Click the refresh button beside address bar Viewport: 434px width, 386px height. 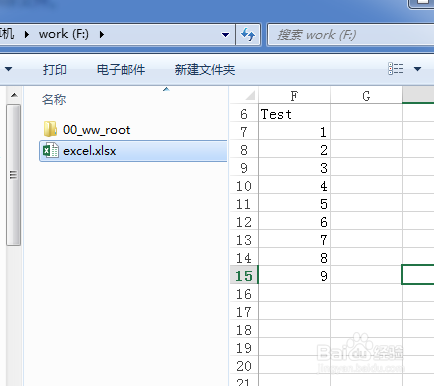[248, 34]
